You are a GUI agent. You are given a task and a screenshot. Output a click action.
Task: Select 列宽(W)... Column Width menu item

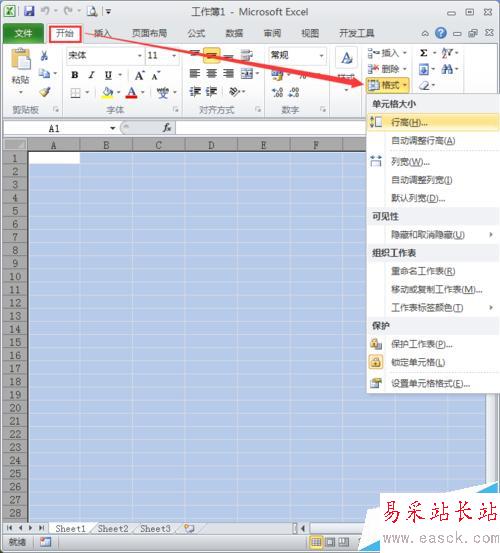(433, 162)
